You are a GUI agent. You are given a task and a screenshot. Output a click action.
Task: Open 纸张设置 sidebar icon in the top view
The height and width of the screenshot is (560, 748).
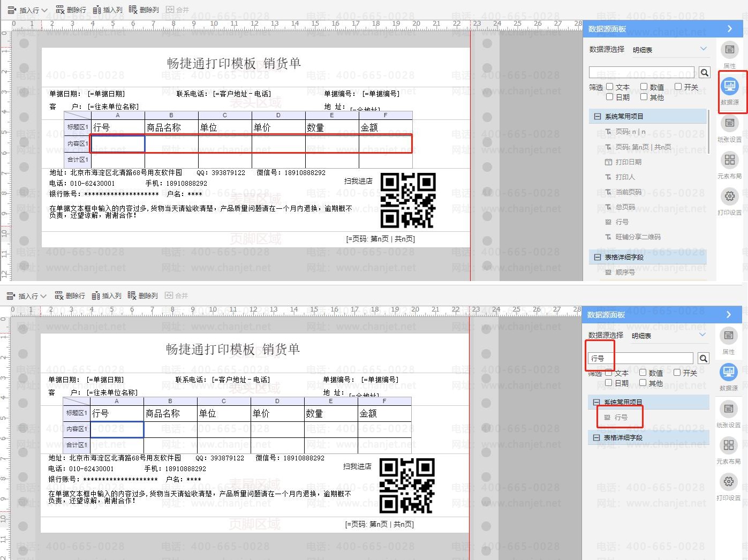(729, 123)
